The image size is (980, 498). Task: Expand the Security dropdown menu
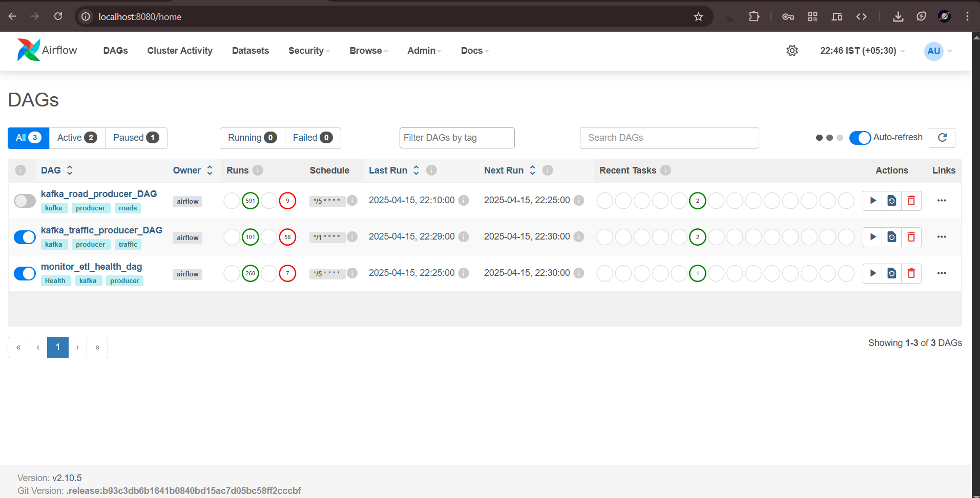point(309,51)
